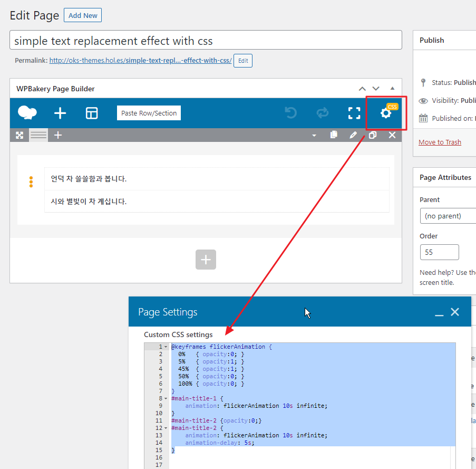The height and width of the screenshot is (469, 476).
Task: Open the Templates layout icon
Action: [92, 113]
